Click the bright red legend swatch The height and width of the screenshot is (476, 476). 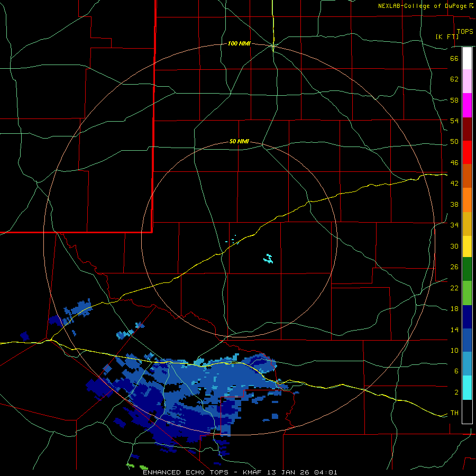point(467,152)
